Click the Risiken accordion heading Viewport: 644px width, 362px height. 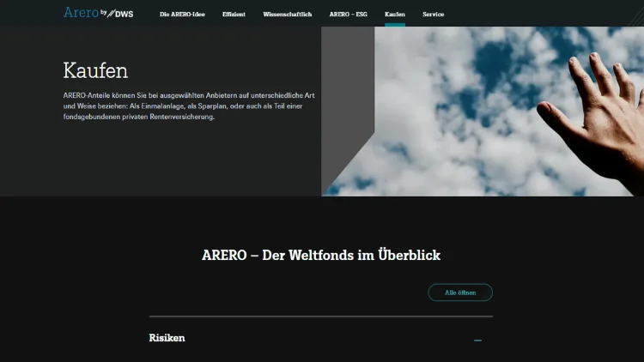[x=167, y=338]
